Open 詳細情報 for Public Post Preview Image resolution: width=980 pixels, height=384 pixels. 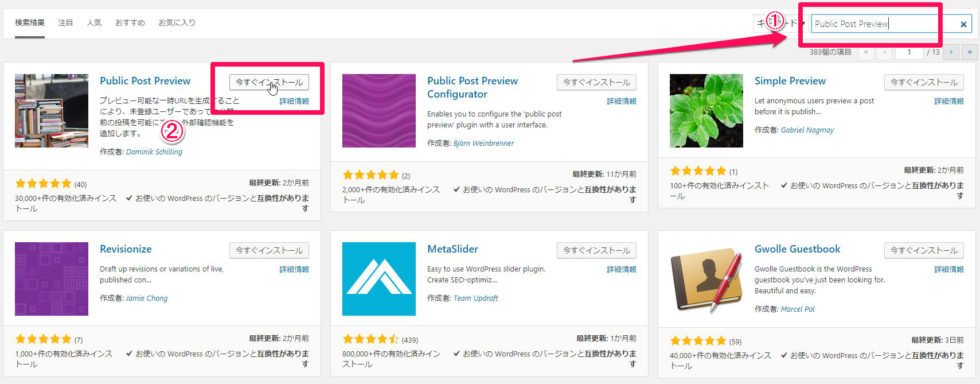pyautogui.click(x=294, y=101)
